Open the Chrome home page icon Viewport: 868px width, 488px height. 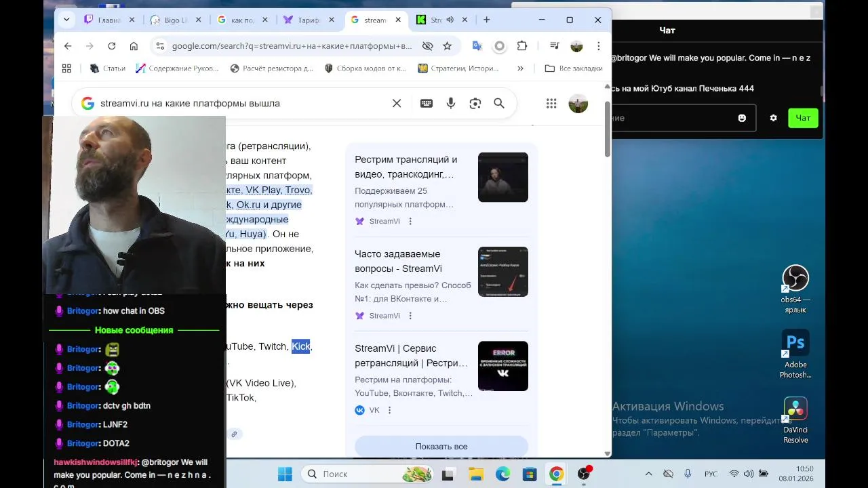tap(134, 46)
